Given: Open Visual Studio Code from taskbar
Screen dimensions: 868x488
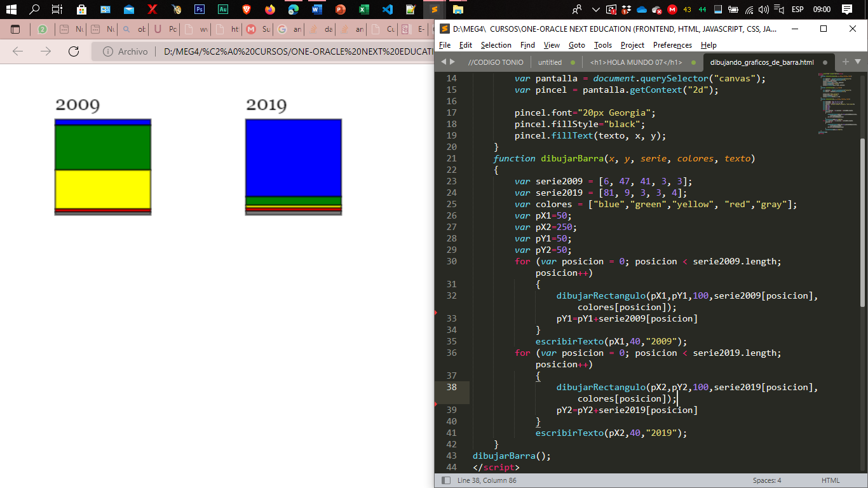Looking at the screenshot, I should coord(387,10).
